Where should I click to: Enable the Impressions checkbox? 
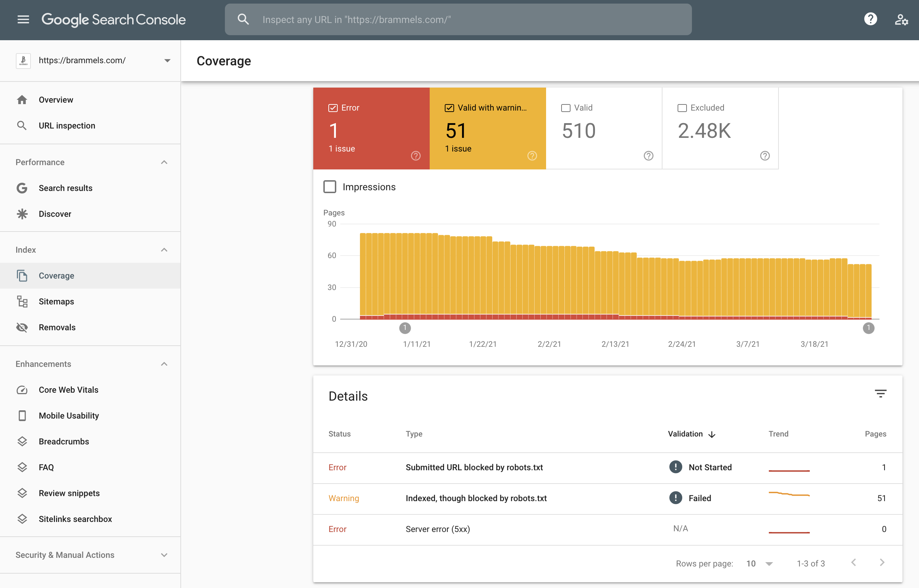point(330,187)
